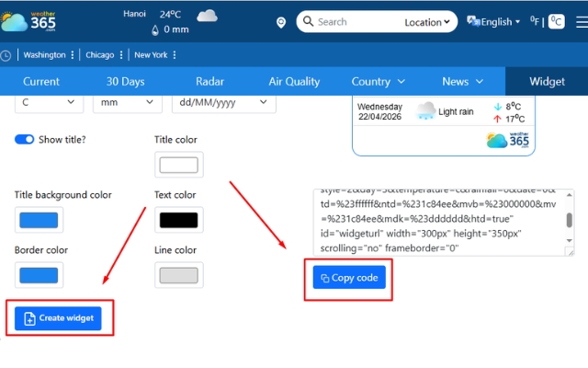588x368 pixels.
Task: Click the code box scrollbar up arrow
Action: click(x=570, y=194)
